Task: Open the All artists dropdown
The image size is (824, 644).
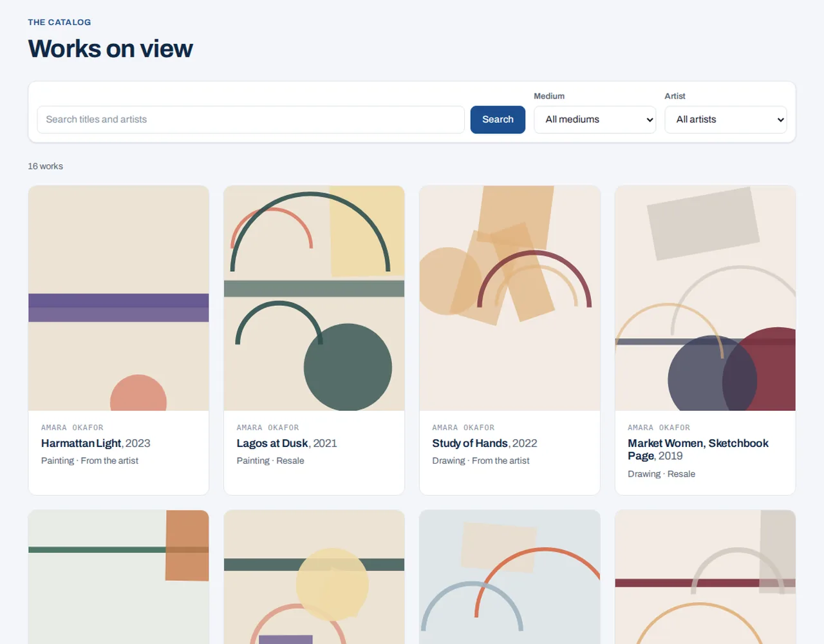Action: pos(726,120)
